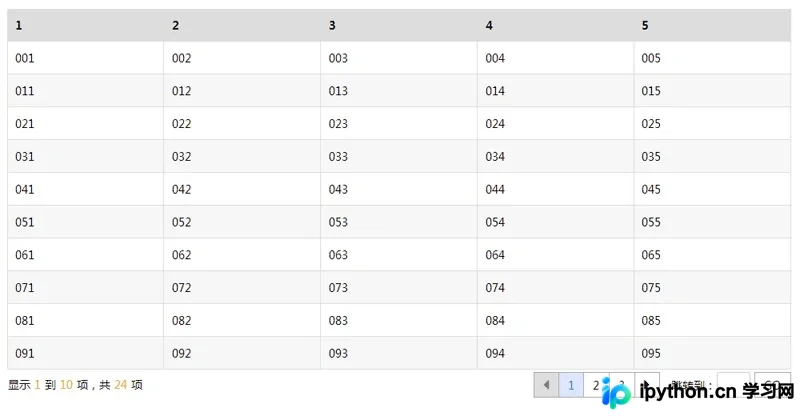The width and height of the screenshot is (800, 416).
Task: Select the table cell containing 062
Action: (242, 255)
